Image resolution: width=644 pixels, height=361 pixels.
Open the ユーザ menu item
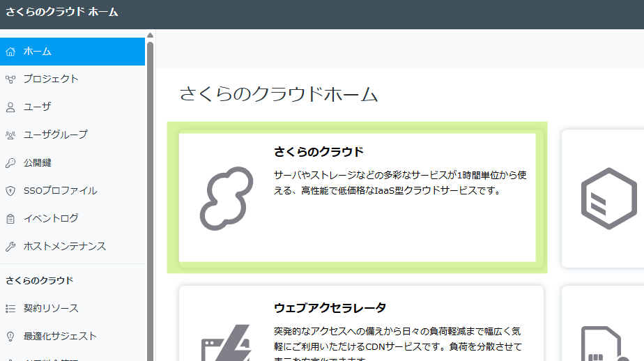37,107
